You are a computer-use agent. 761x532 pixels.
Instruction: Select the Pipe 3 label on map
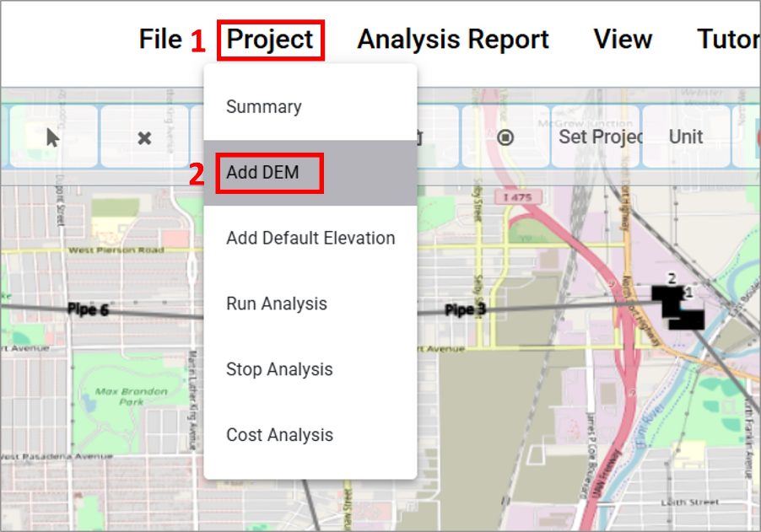click(466, 310)
